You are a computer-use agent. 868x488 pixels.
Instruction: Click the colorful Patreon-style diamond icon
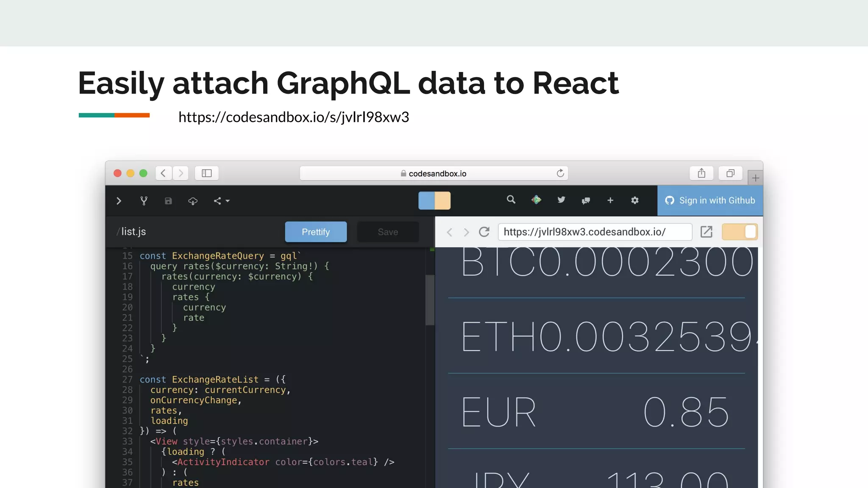pos(536,200)
